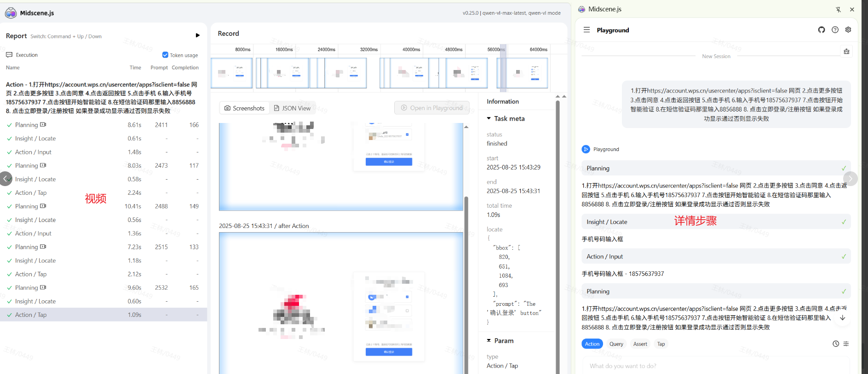The height and width of the screenshot is (374, 868).
Task: Click the scroll-to-bottom arrow button in Playground
Action: 843,318
